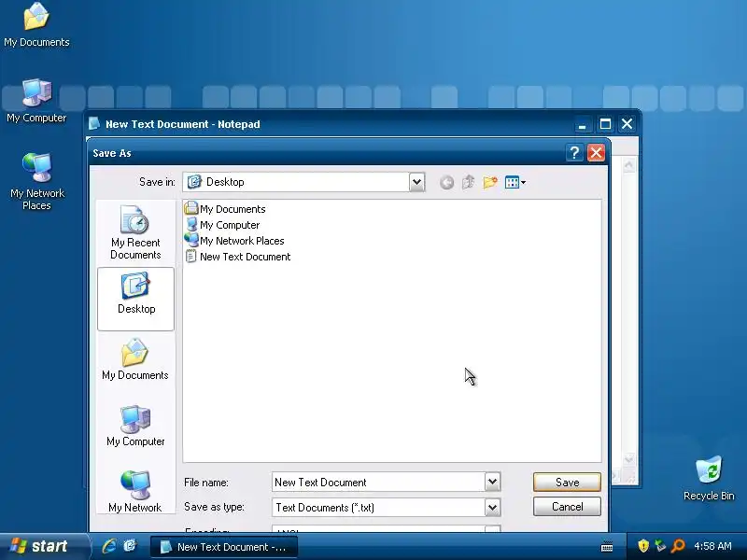Launch Internet Explorer from Quick Launch
Image resolution: width=747 pixels, height=560 pixels.
point(109,546)
